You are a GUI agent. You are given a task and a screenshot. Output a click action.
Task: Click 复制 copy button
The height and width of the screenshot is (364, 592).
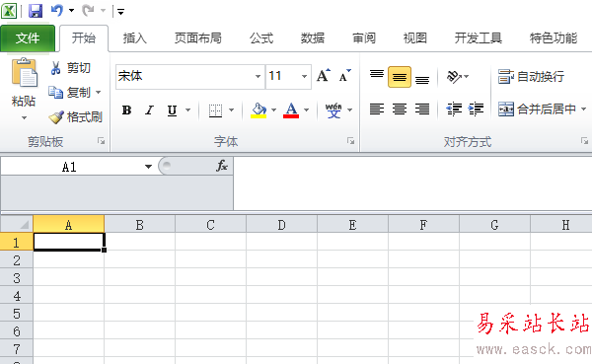coord(70,92)
